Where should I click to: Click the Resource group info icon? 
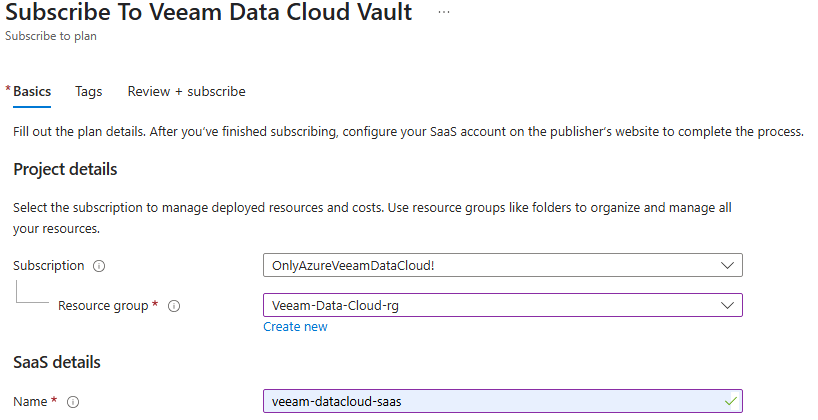pos(174,306)
